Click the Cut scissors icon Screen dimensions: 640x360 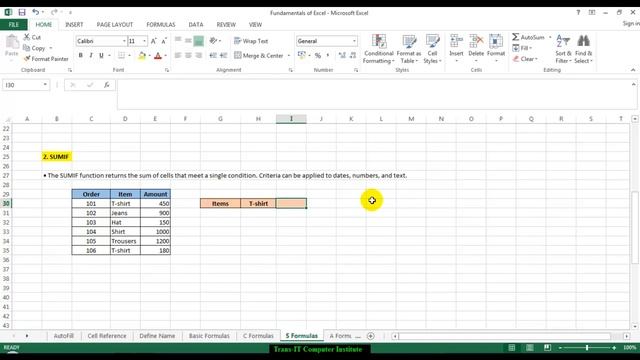coord(27,37)
